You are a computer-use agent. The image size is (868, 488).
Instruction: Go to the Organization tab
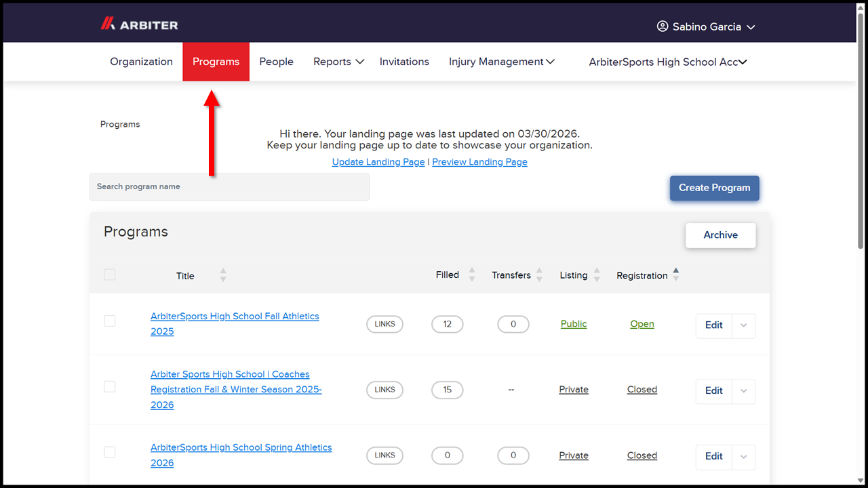(142, 62)
